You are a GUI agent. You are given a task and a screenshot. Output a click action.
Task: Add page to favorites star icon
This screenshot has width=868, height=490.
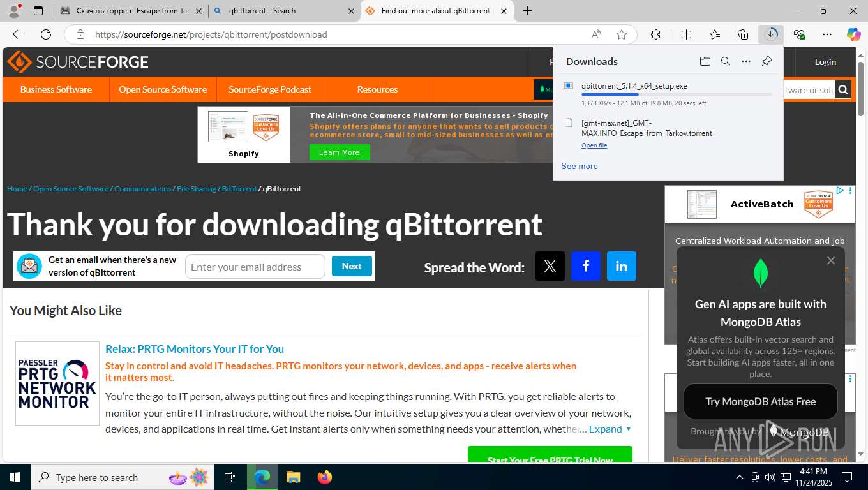[622, 34]
